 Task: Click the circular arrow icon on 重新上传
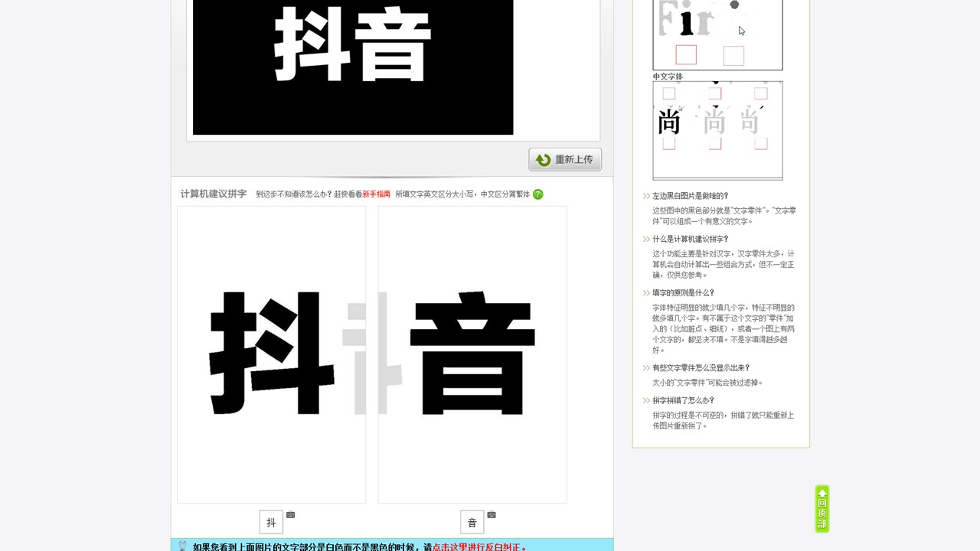[x=544, y=160]
